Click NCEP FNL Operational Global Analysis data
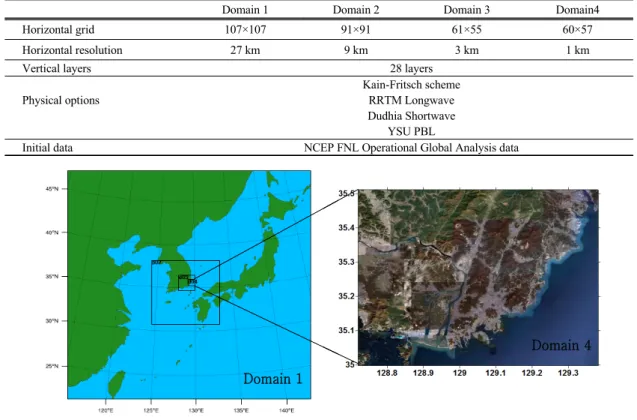This screenshot has height=420, width=637. coord(411,147)
